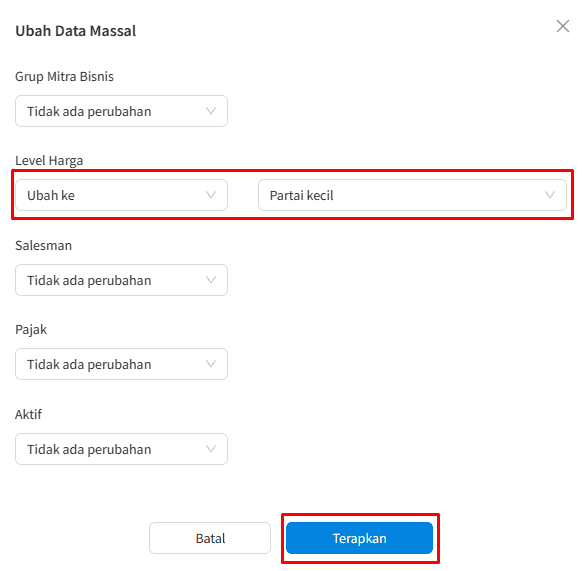584x571 pixels.
Task: Click chevron arrow beside 'Partai kecil'
Action: [550, 195]
